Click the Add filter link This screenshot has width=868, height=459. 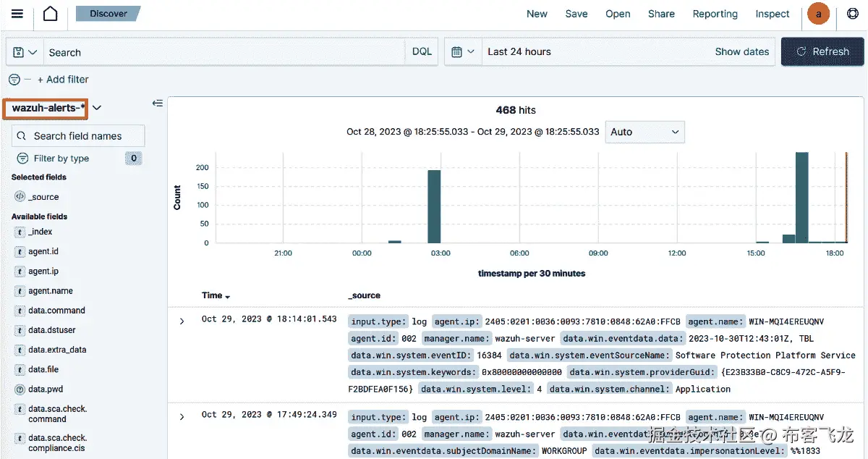click(63, 80)
